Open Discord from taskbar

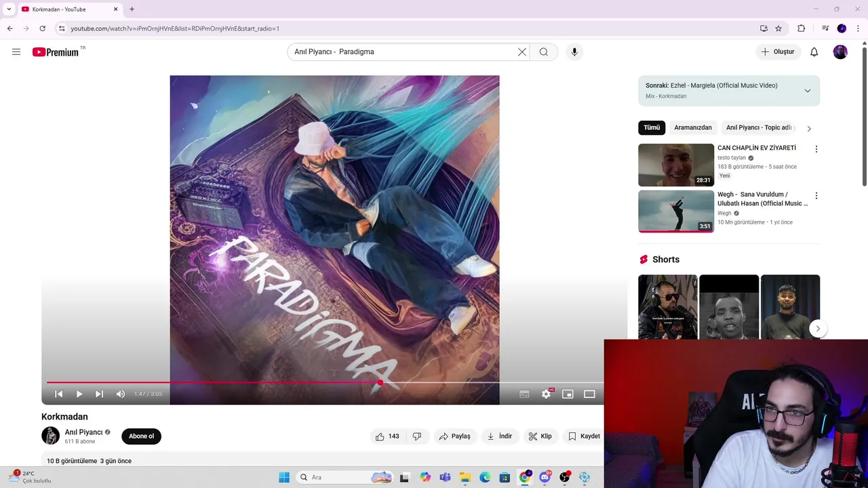coord(545,477)
